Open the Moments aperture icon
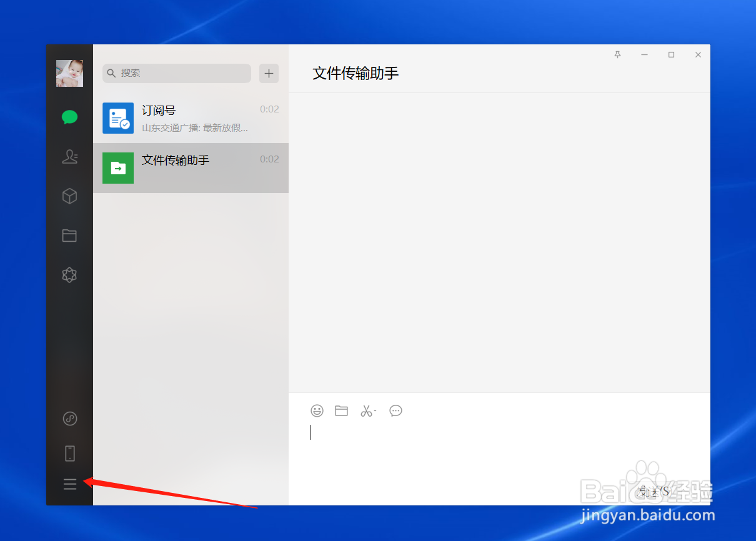The height and width of the screenshot is (541, 756). pos(69,275)
